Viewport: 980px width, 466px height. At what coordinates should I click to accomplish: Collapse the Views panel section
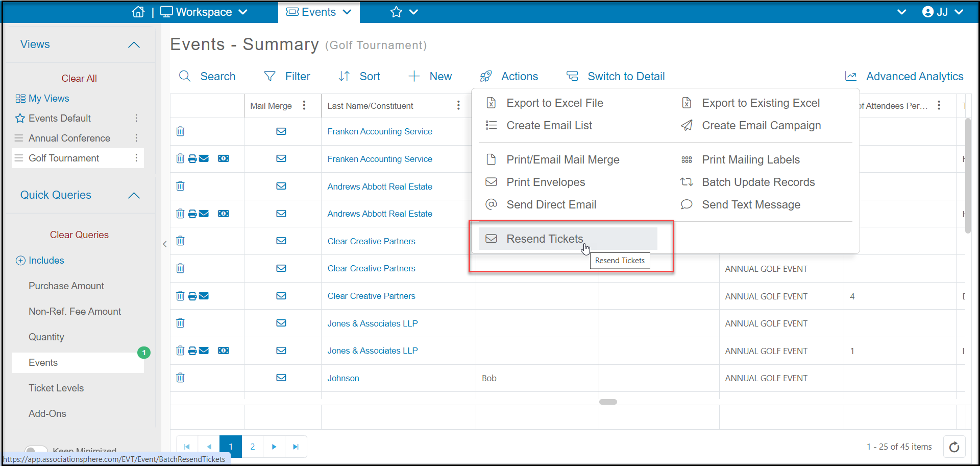pyautogui.click(x=134, y=45)
